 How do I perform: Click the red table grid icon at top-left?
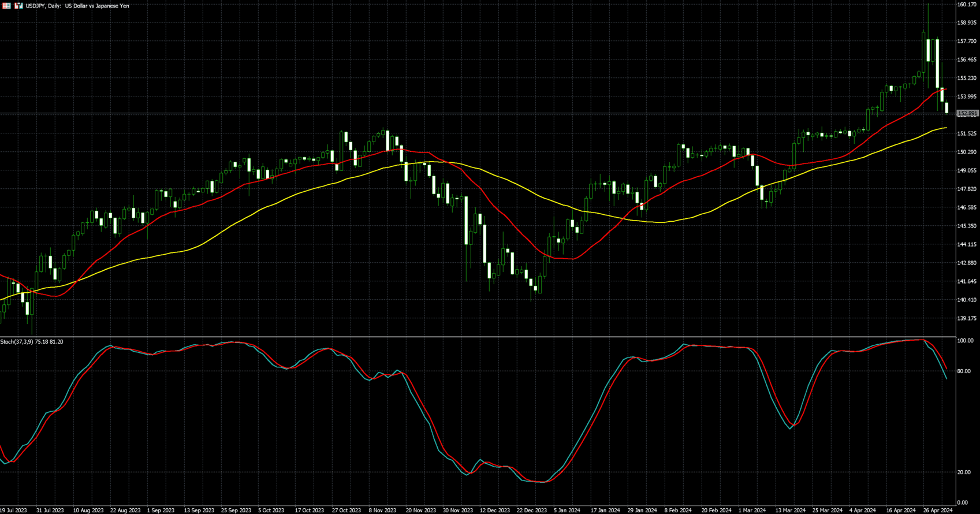tap(7, 6)
